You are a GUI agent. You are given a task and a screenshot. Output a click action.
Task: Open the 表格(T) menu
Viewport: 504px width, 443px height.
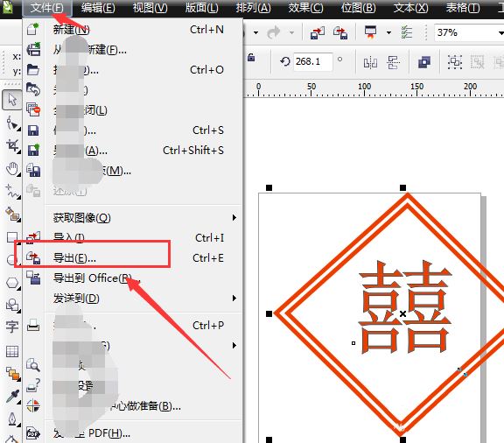coord(463,8)
